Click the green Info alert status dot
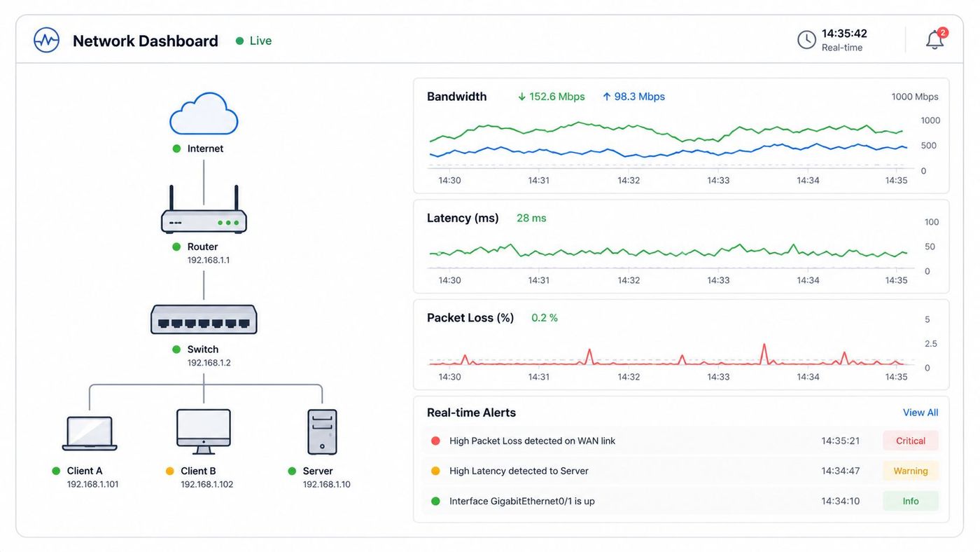The height and width of the screenshot is (552, 980). (435, 501)
